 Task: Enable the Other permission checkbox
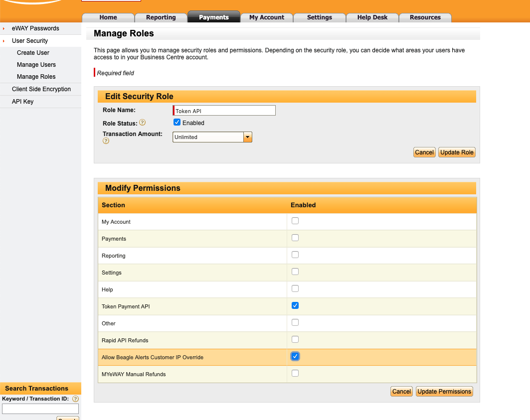pos(295,322)
